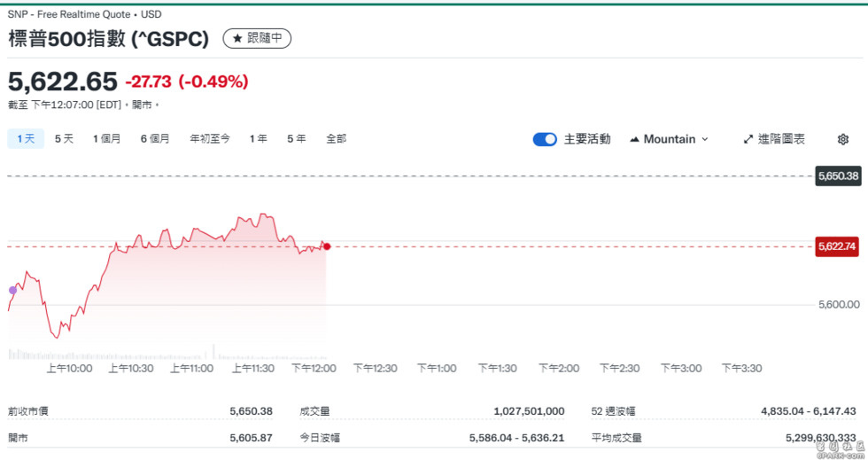Show the 全部 full history range
The image size is (868, 460).
pyautogui.click(x=336, y=138)
